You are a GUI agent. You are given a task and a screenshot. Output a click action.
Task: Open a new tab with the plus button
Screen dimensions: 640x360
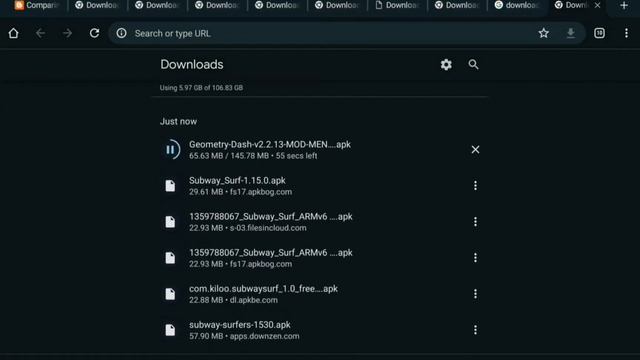624,5
